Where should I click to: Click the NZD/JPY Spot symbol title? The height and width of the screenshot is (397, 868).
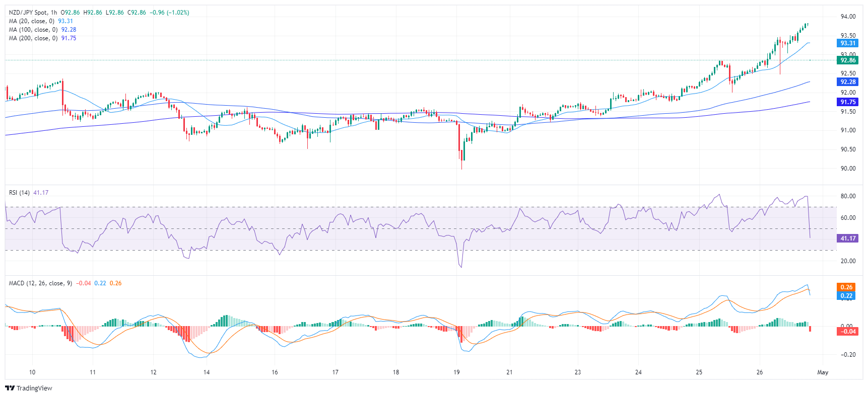[x=28, y=13]
